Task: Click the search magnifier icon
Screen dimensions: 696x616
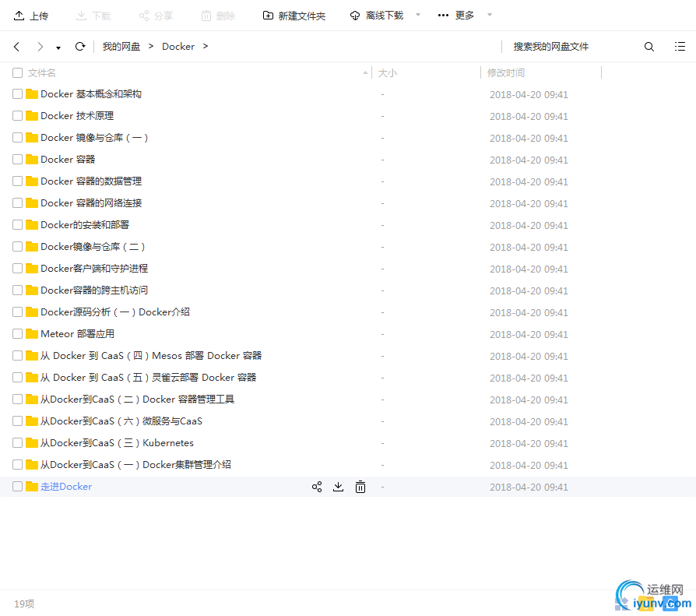Action: point(649,47)
